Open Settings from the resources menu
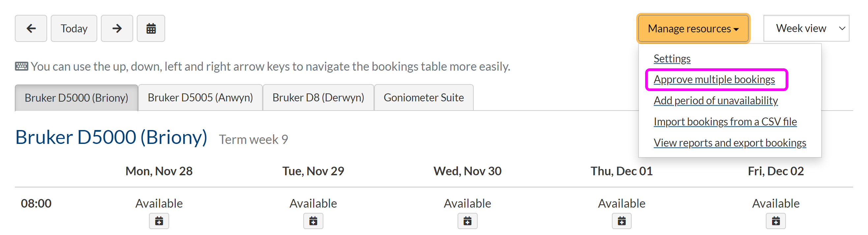The width and height of the screenshot is (868, 235). (672, 59)
